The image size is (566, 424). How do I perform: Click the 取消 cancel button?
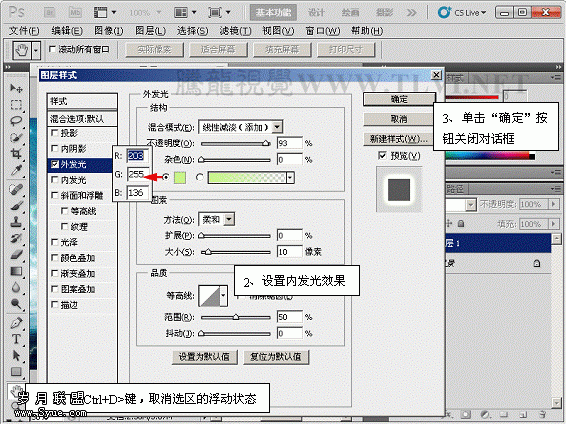(399, 119)
